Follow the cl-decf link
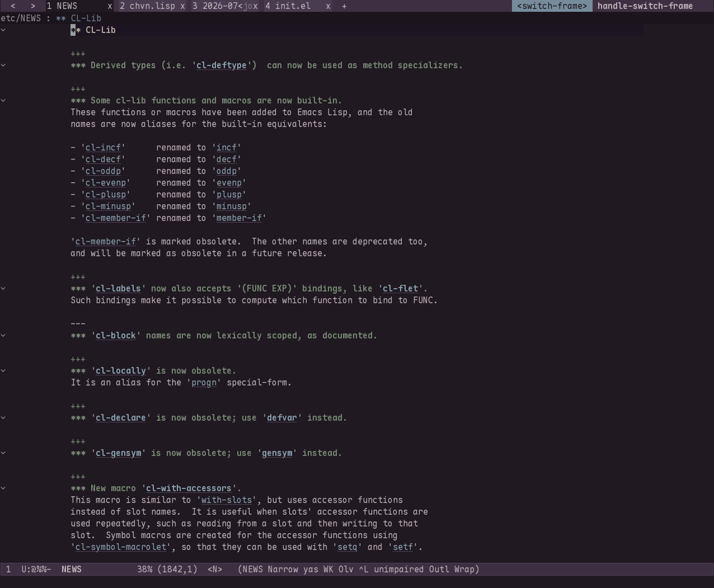 click(x=103, y=159)
